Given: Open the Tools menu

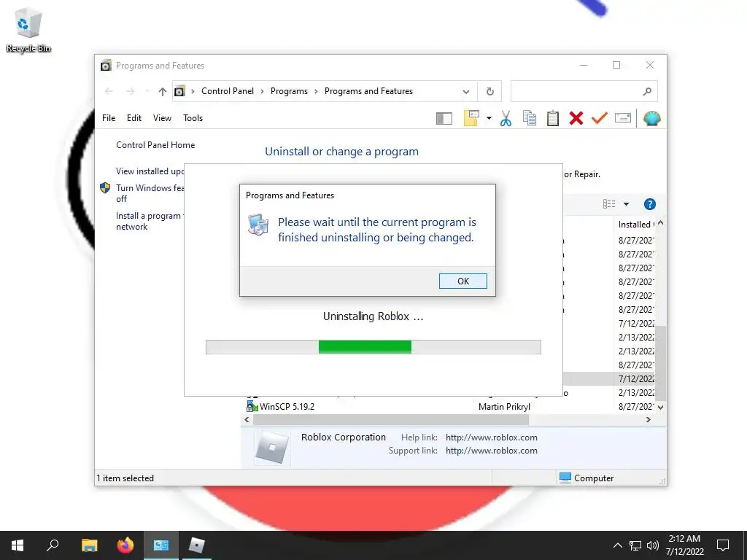Looking at the screenshot, I should tap(193, 118).
